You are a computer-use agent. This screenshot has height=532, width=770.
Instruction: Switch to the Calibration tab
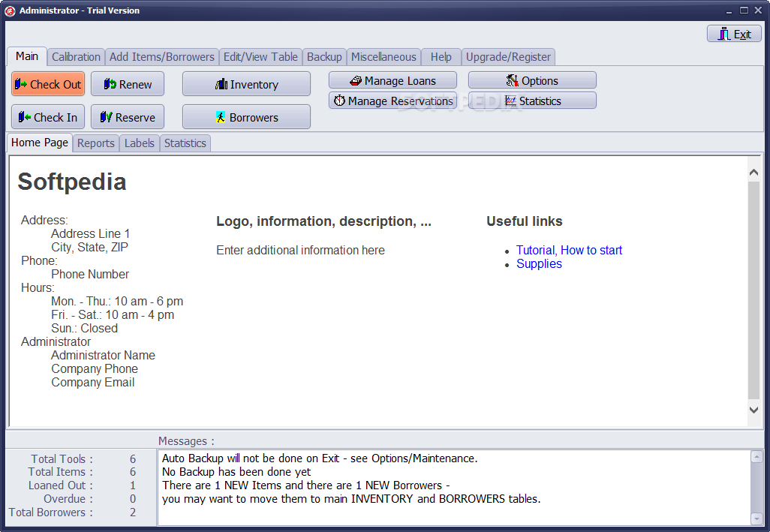[76, 57]
